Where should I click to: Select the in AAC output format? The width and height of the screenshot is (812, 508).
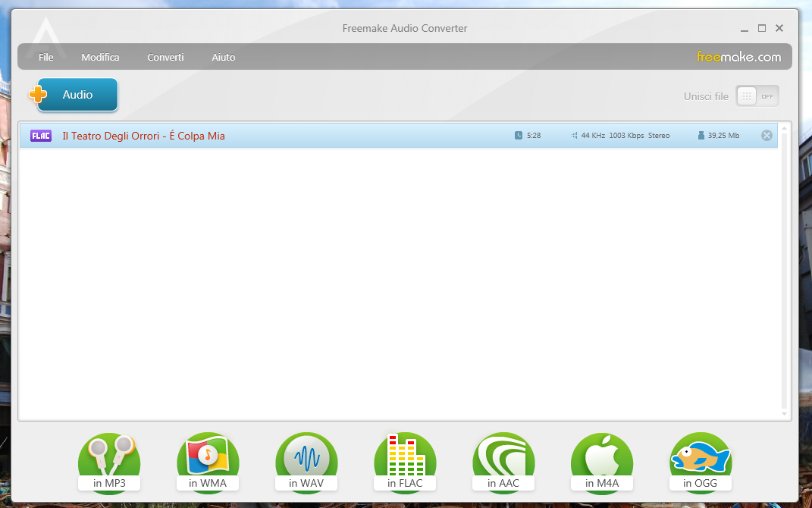pyautogui.click(x=503, y=463)
